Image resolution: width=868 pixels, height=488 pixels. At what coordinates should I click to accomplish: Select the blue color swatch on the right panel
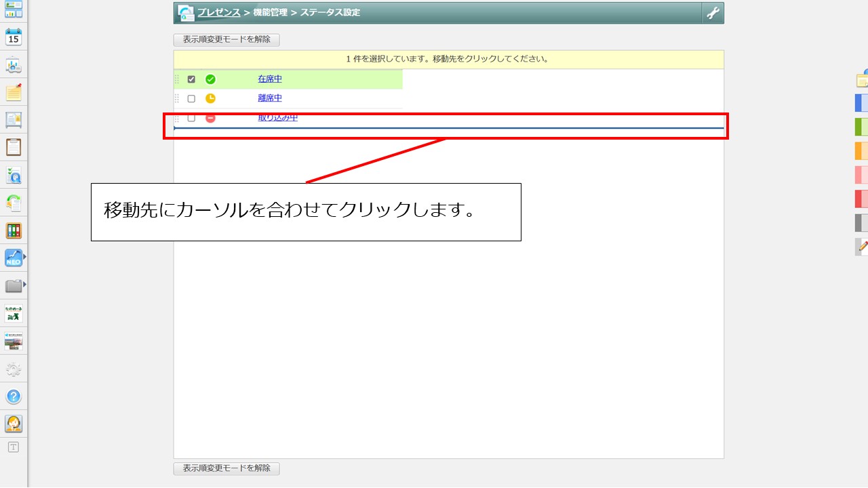pos(860,102)
